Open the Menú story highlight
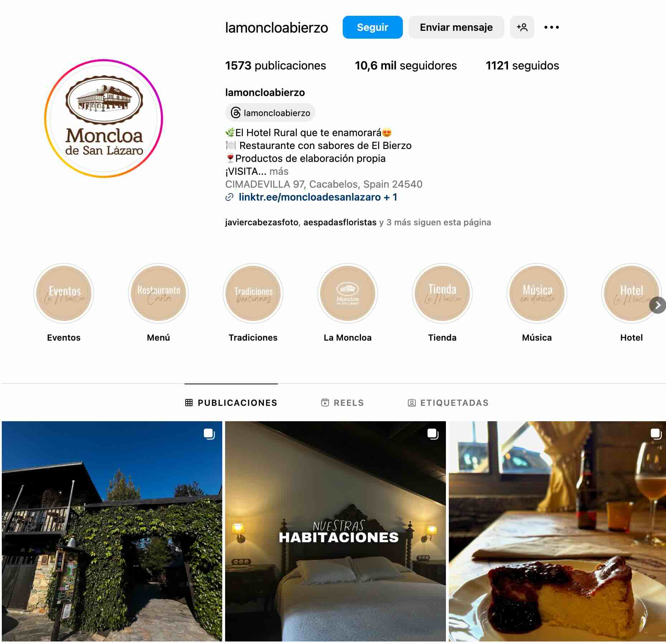The image size is (666, 644). tap(158, 293)
